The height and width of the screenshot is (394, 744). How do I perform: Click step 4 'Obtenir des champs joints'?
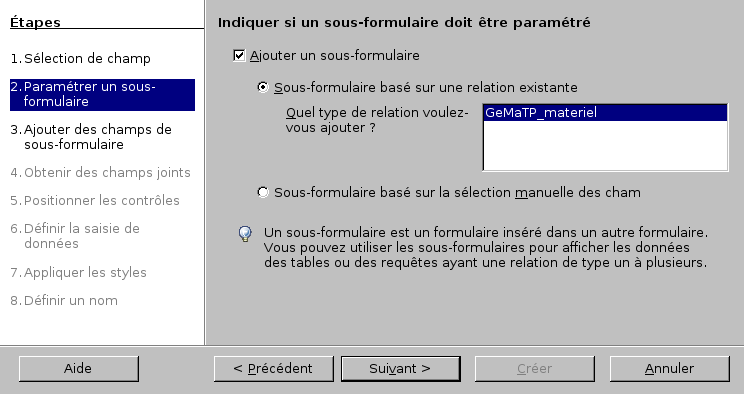pos(101,172)
